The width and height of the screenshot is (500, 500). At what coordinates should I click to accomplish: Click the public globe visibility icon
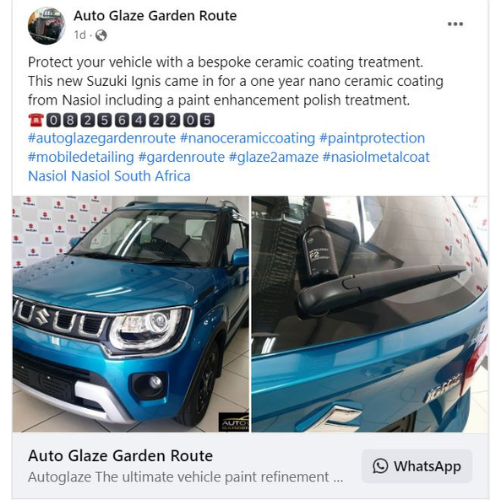pos(101,35)
